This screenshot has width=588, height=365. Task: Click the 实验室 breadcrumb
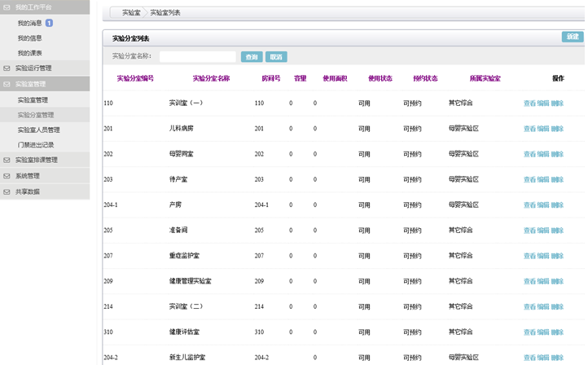coord(130,13)
